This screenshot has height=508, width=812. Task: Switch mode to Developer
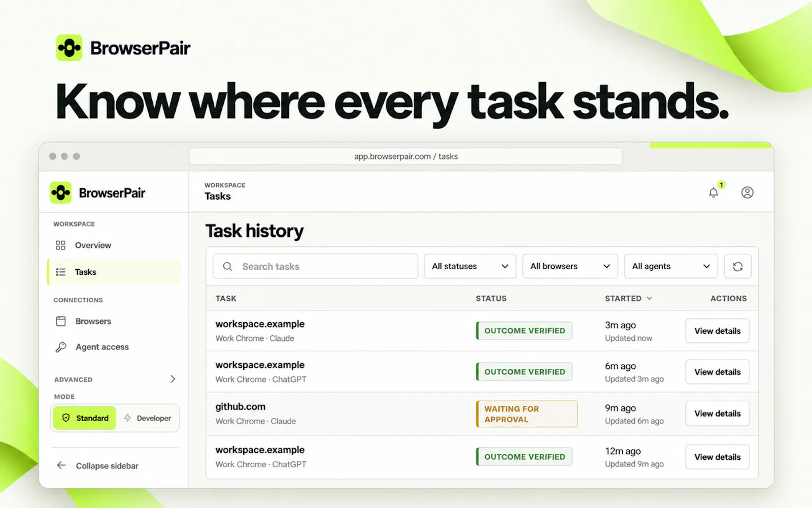(x=147, y=418)
